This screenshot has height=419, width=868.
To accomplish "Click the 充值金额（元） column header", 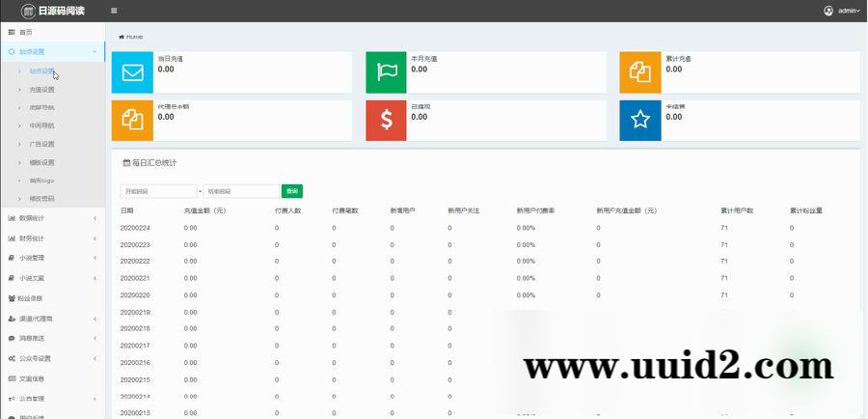I will click(x=204, y=210).
